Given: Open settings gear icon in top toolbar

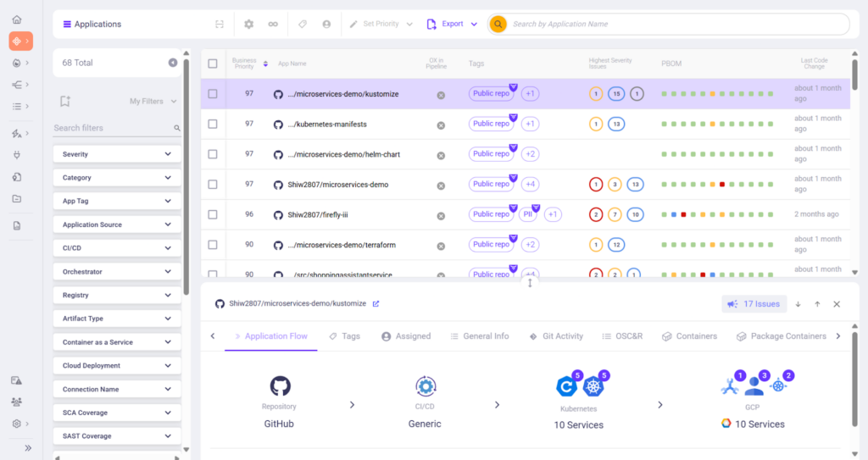Looking at the screenshot, I should pyautogui.click(x=248, y=25).
